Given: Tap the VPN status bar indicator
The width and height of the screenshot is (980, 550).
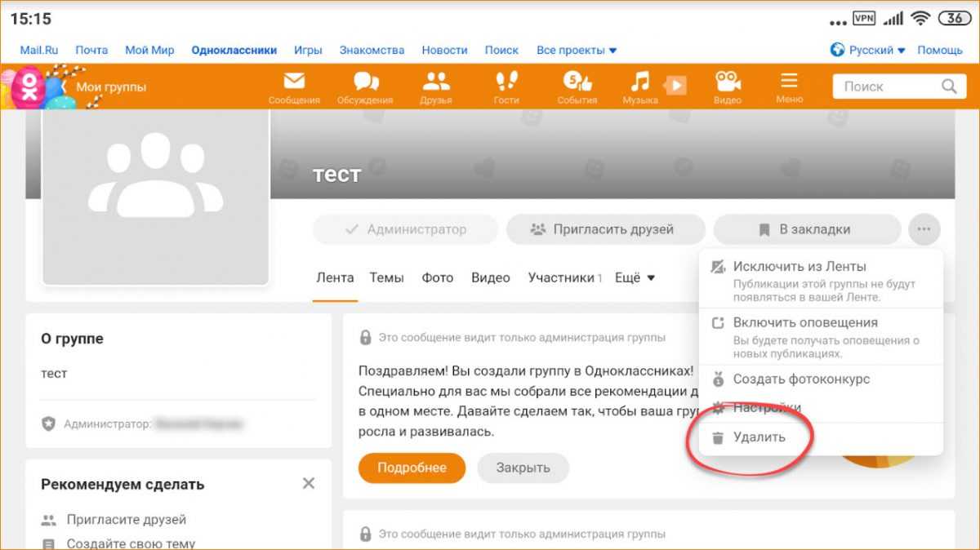Looking at the screenshot, I should pyautogui.click(x=863, y=18).
